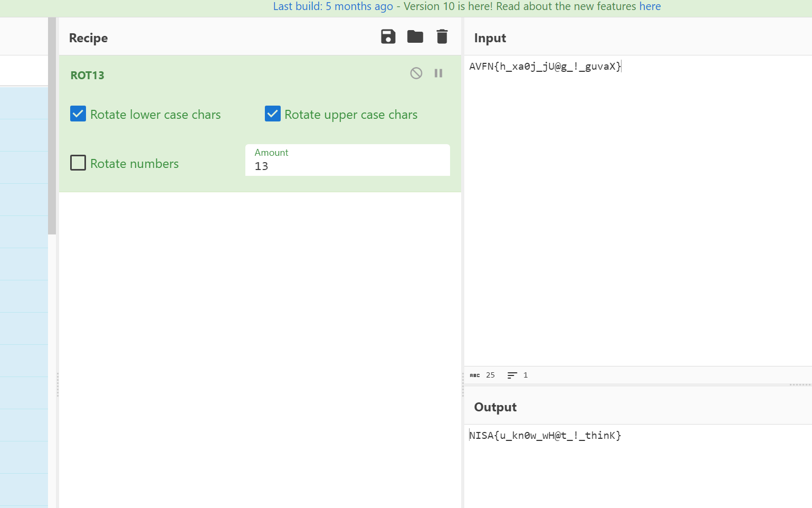Select the Input character count 25

point(490,375)
